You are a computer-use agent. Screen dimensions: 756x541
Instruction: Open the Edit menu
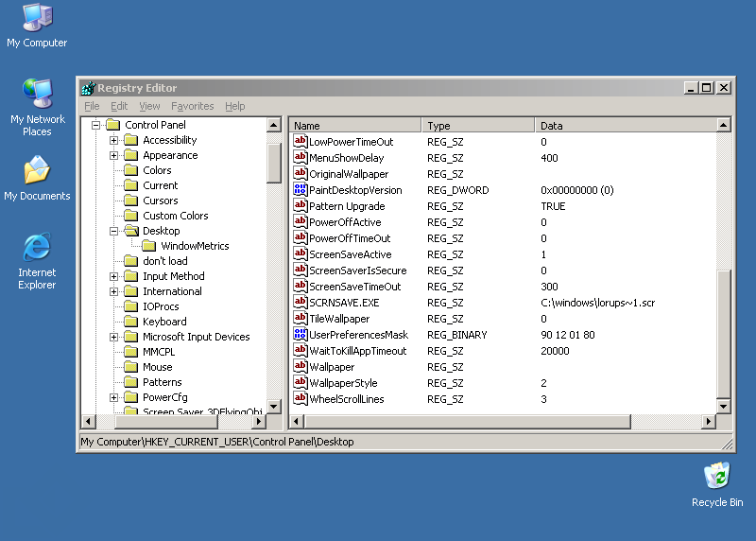pos(119,106)
